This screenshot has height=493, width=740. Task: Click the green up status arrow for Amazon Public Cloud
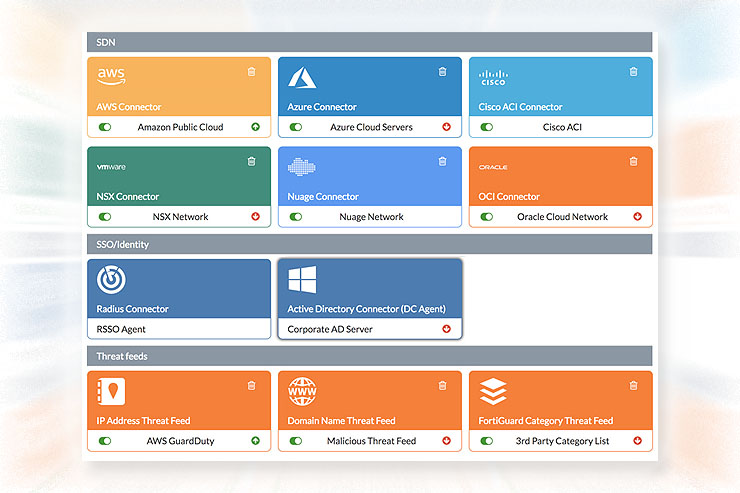(x=256, y=128)
